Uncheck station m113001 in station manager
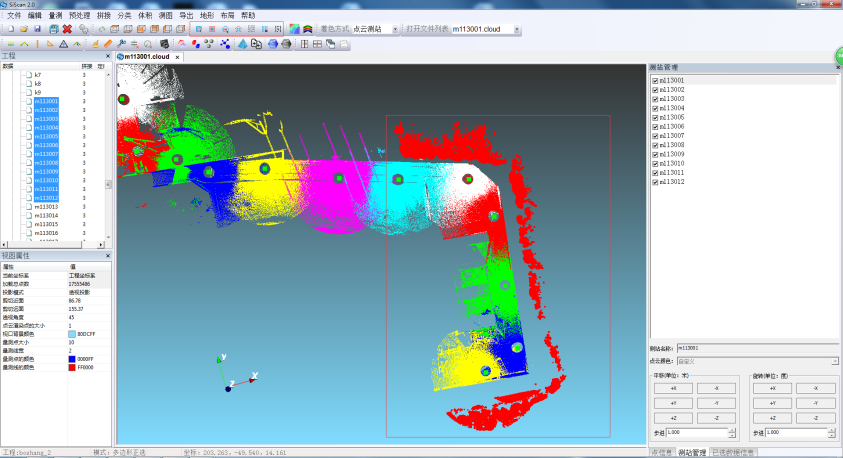843x458 pixels. (655, 80)
